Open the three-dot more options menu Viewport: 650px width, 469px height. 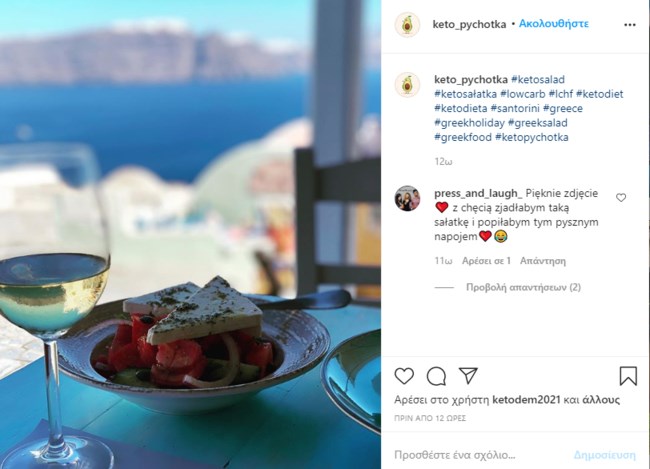click(x=630, y=25)
